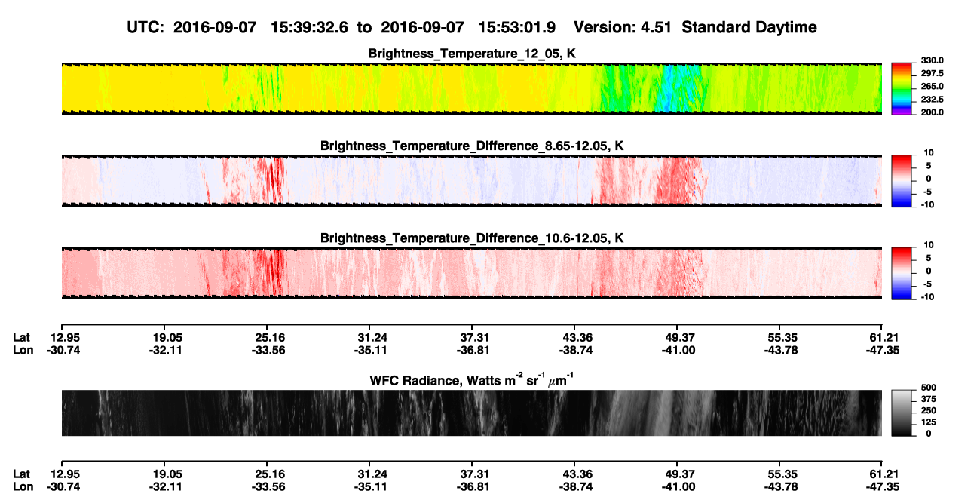
Task: Click the WFC Radiance panel title
Action: [472, 379]
